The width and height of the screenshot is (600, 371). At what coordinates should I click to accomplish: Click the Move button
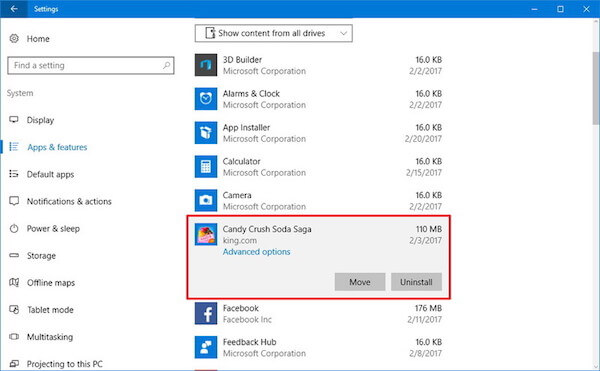point(360,282)
